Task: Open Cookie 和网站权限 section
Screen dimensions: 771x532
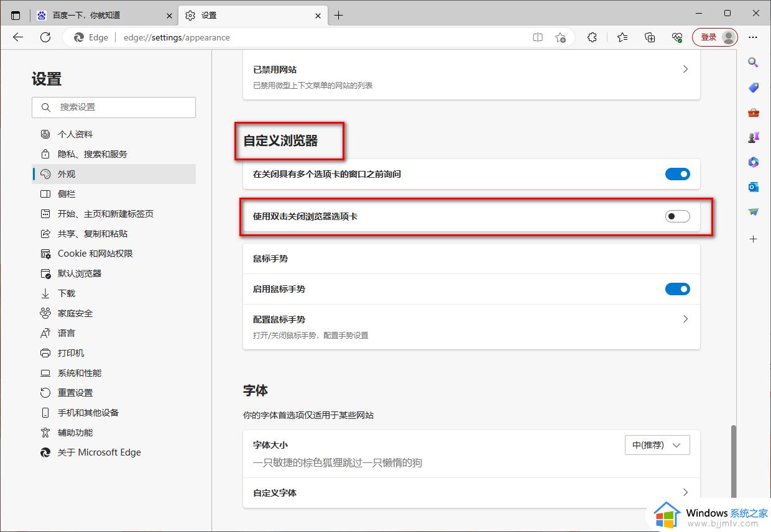Action: coord(114,254)
